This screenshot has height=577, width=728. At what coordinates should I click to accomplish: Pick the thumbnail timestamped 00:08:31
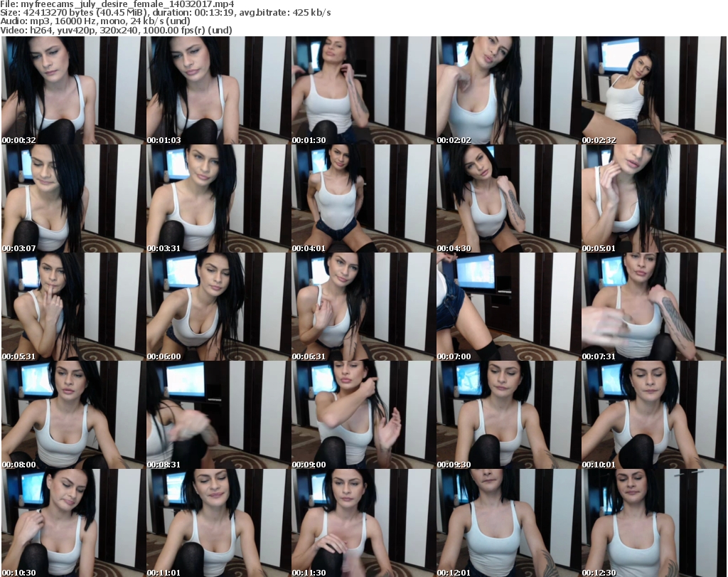pos(218,415)
